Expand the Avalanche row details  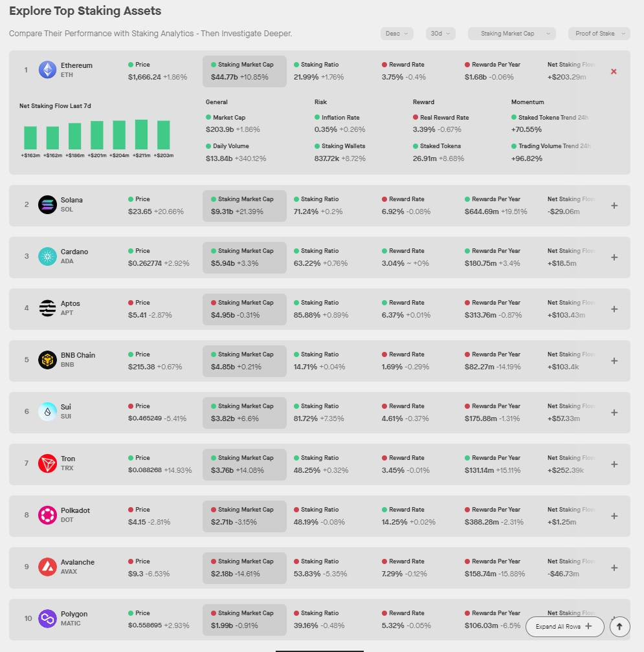coord(614,568)
